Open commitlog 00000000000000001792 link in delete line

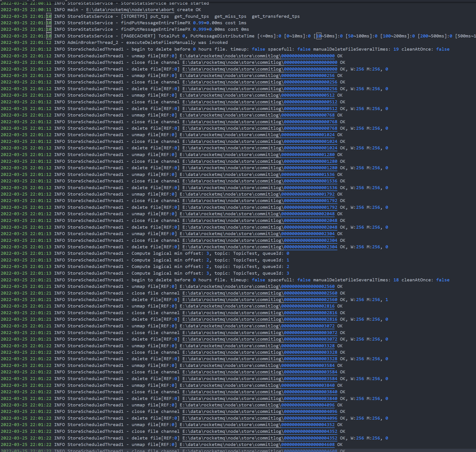click(x=310, y=207)
